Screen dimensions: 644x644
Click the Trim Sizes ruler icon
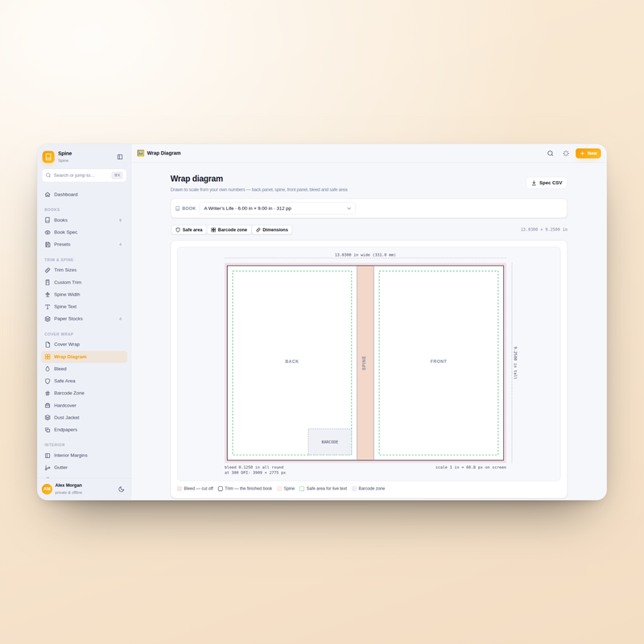(x=47, y=270)
